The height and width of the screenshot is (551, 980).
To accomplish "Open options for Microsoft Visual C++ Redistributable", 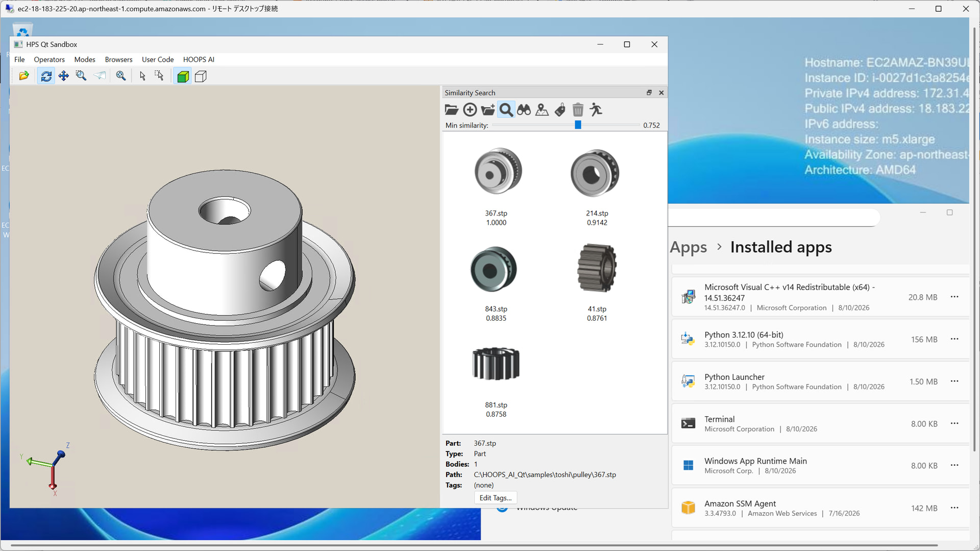I will [x=954, y=297].
